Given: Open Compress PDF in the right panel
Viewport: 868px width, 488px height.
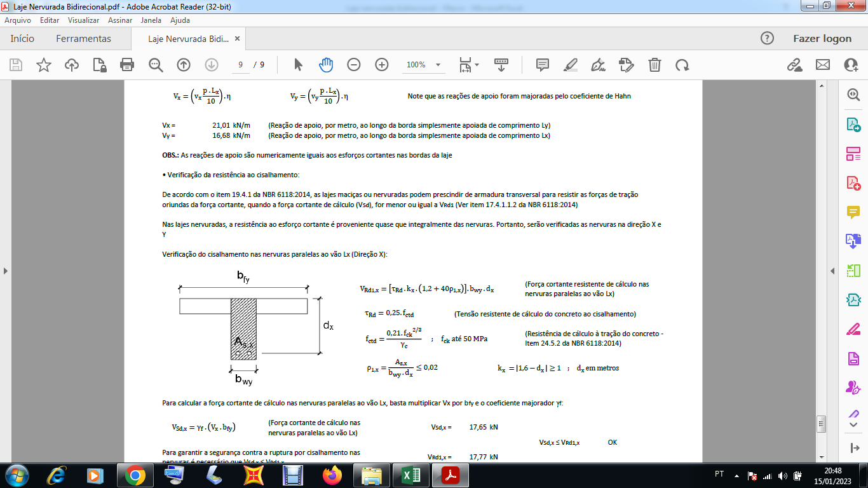Looking at the screenshot, I should pyautogui.click(x=853, y=300).
